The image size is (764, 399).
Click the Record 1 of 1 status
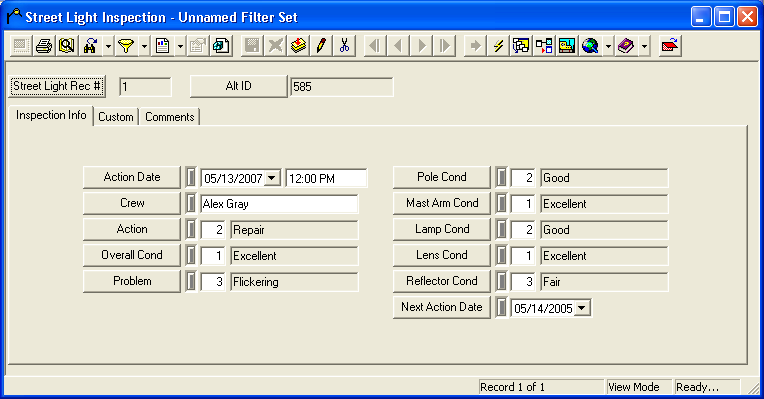point(541,387)
